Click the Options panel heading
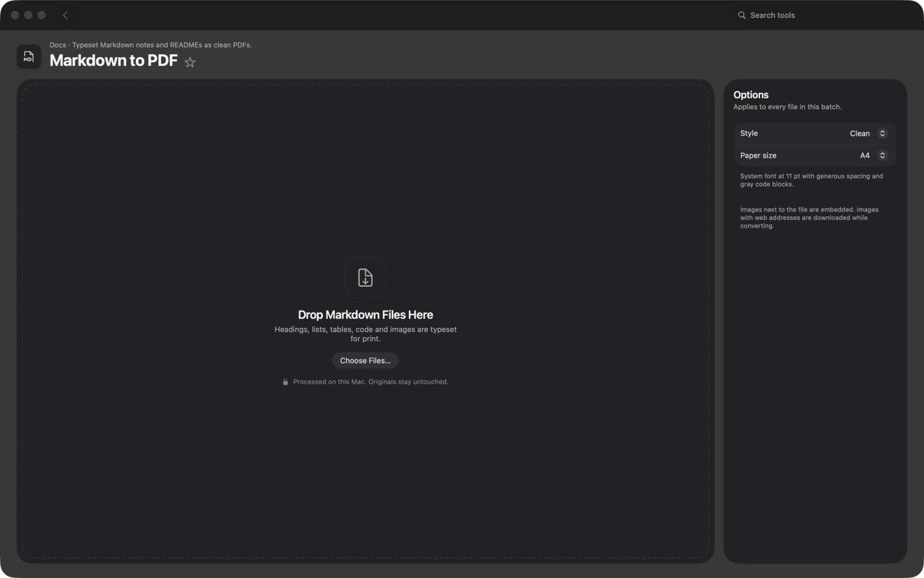Viewport: 924px width, 578px height. tap(751, 95)
